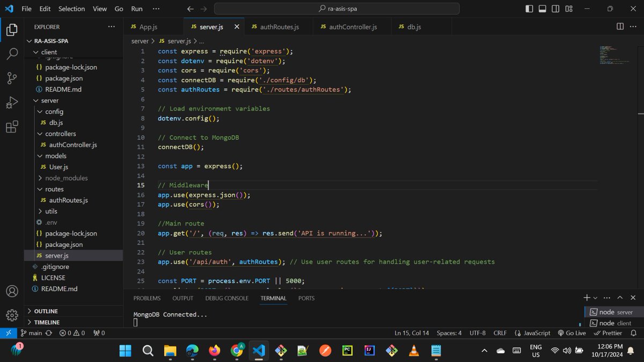The image size is (644, 362).
Task: Open the Edit menu
Action: click(x=45, y=9)
